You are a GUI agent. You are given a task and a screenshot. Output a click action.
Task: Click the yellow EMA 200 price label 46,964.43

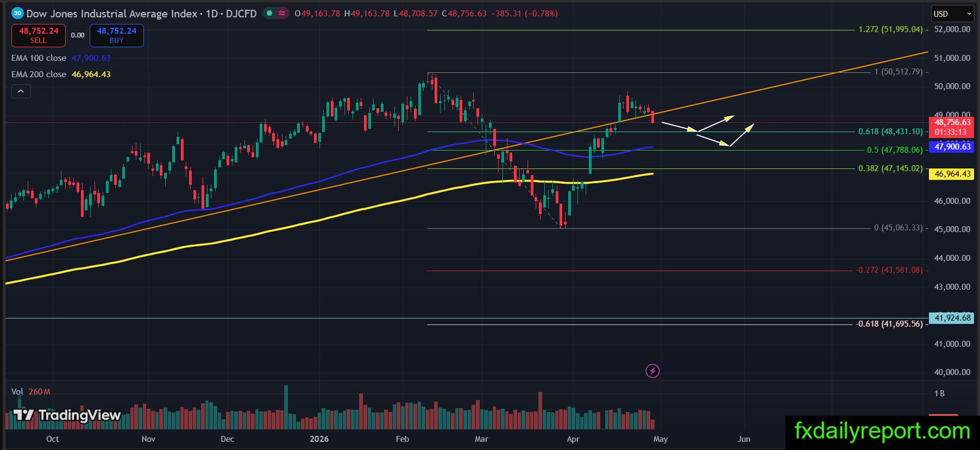tap(952, 174)
